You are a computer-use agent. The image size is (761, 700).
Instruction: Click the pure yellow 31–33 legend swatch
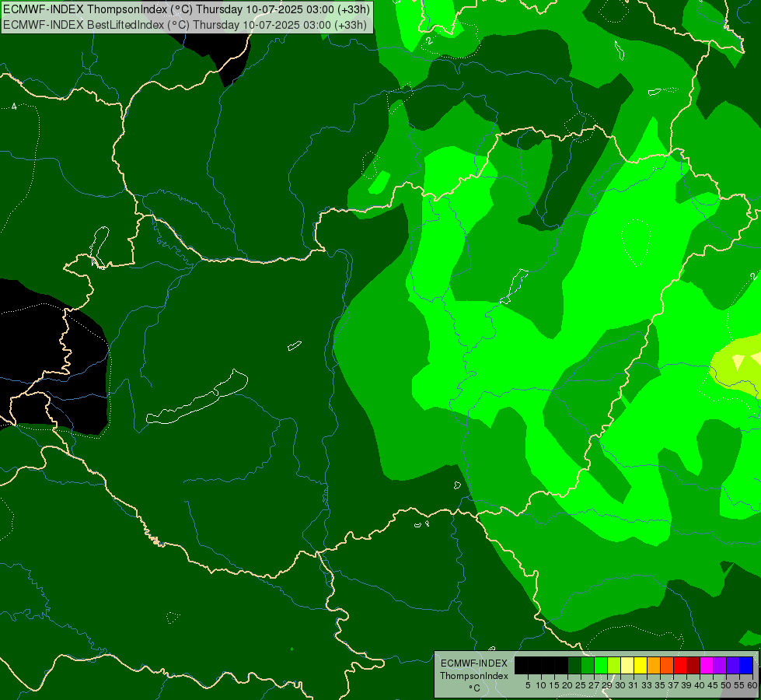641,665
